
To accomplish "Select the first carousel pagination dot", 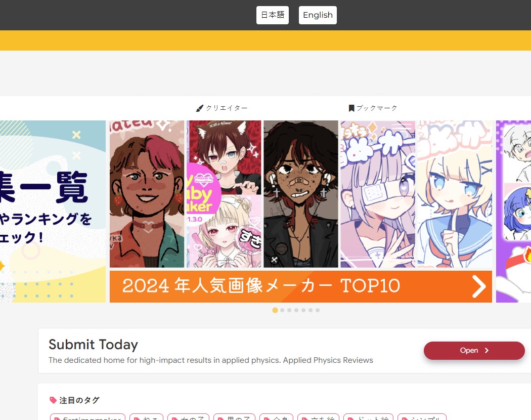I will (x=275, y=310).
